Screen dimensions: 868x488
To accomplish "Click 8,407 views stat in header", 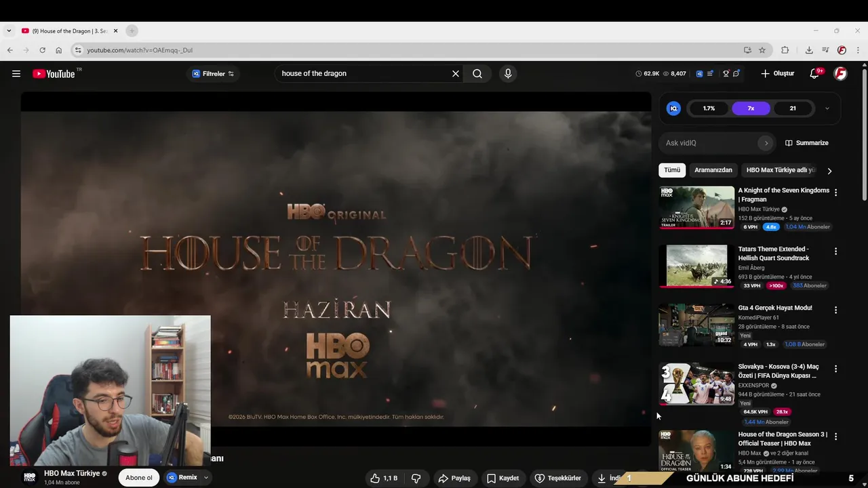I will pyautogui.click(x=675, y=73).
